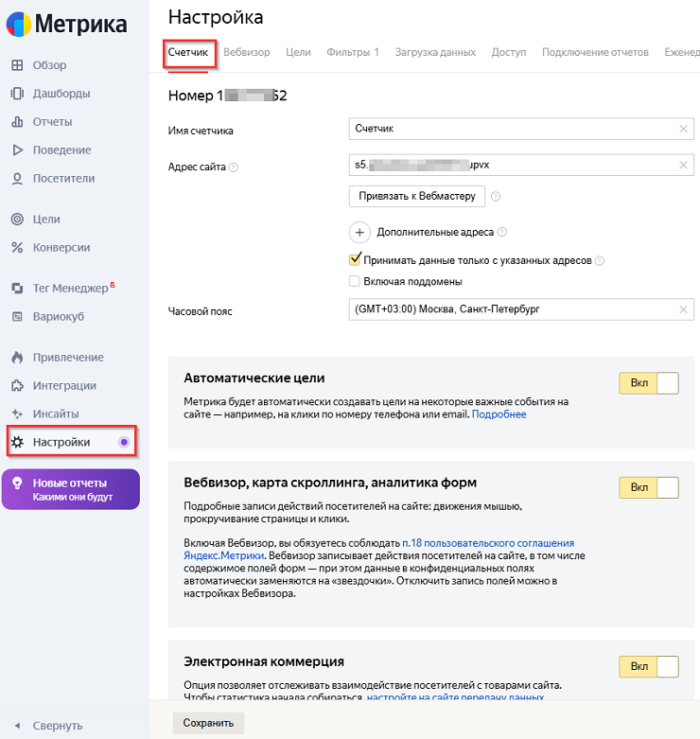The width and height of the screenshot is (700, 739).
Task: Open the Посетители section icon
Action: click(x=17, y=178)
